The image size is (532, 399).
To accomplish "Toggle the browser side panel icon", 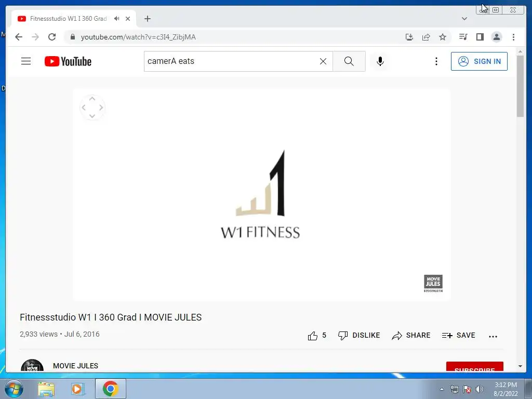I will click(x=480, y=37).
